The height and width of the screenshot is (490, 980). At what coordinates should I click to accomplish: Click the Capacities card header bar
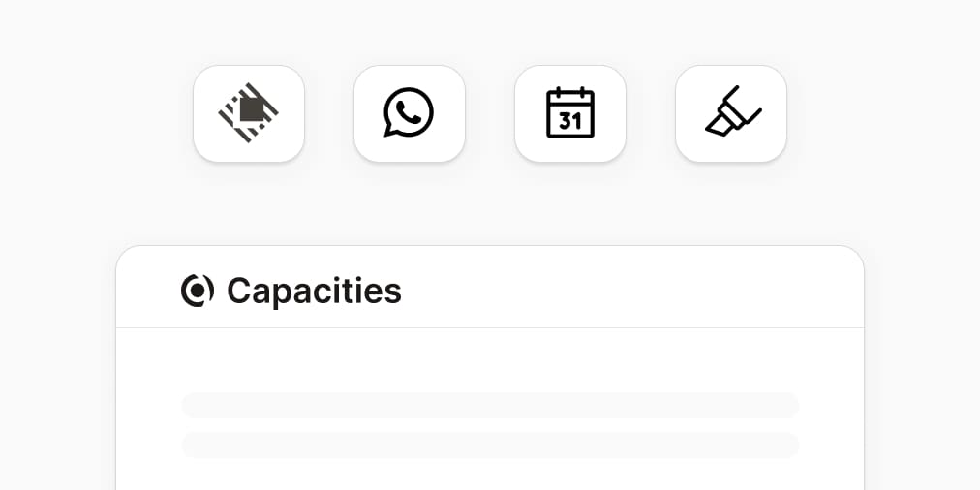click(x=629, y=289)
